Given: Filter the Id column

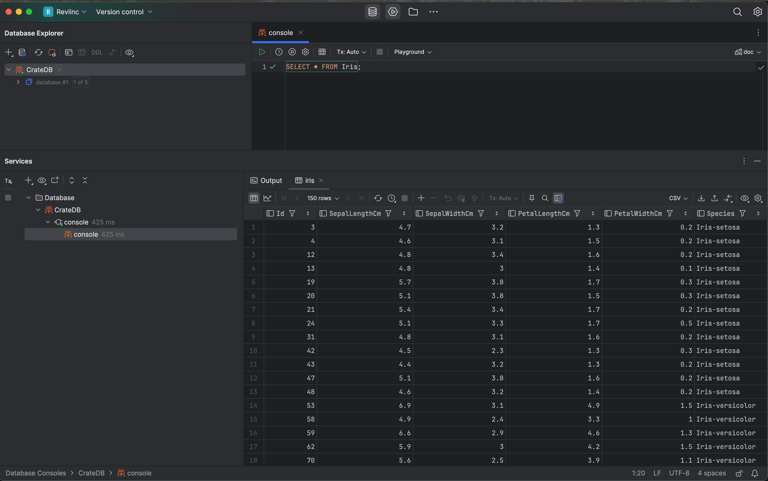Looking at the screenshot, I should click(x=292, y=214).
